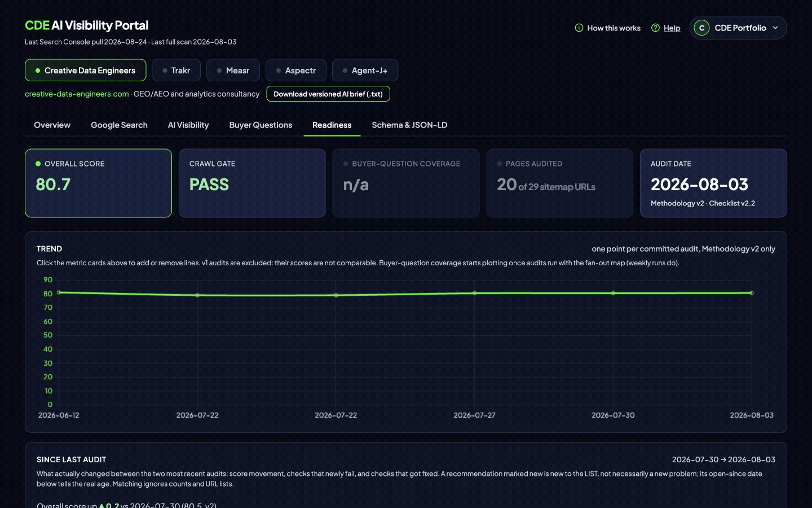Open the creative-data-engineers.com link

[x=77, y=94]
